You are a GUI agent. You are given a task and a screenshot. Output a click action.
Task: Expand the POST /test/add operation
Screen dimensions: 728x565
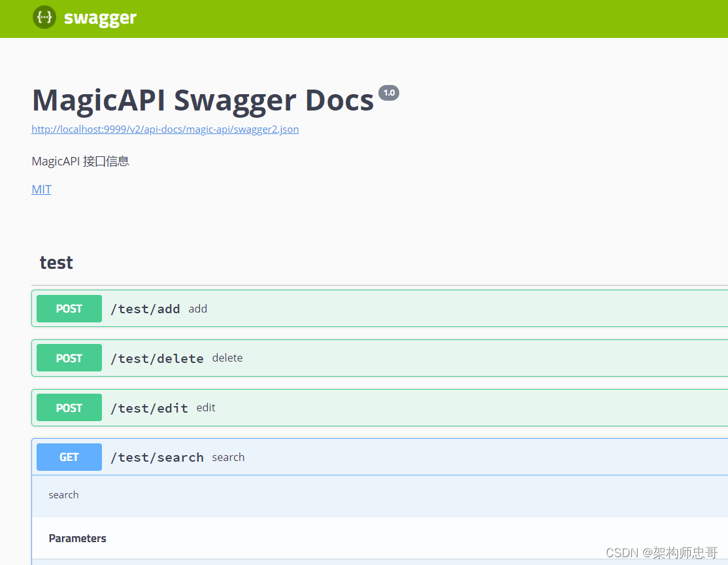click(x=379, y=309)
